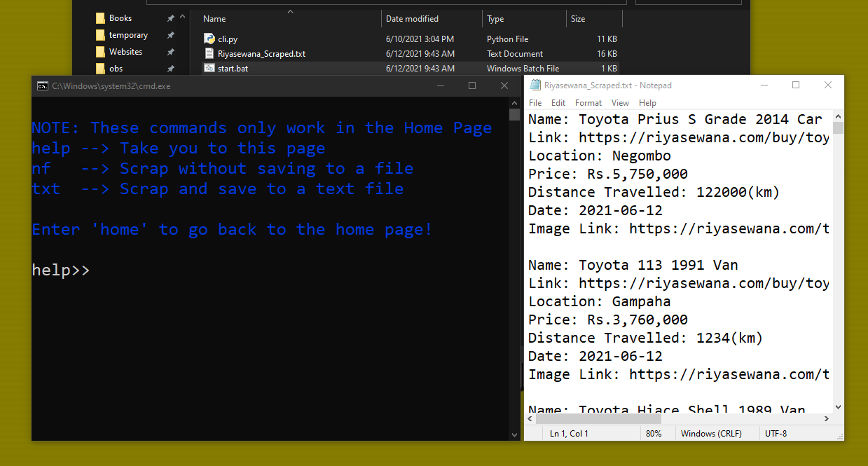This screenshot has width=868, height=466.
Task: Click the cmd.exe title bar icon
Action: 42,86
